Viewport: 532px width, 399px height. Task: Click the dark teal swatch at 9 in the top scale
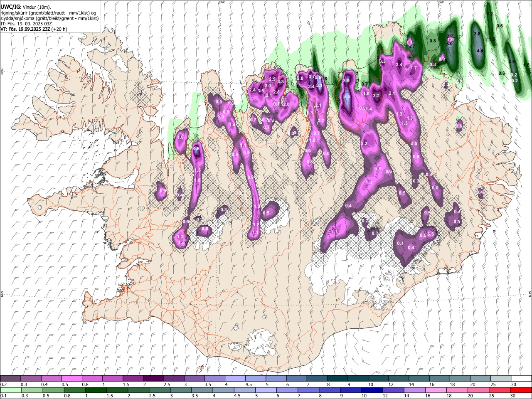(357, 379)
